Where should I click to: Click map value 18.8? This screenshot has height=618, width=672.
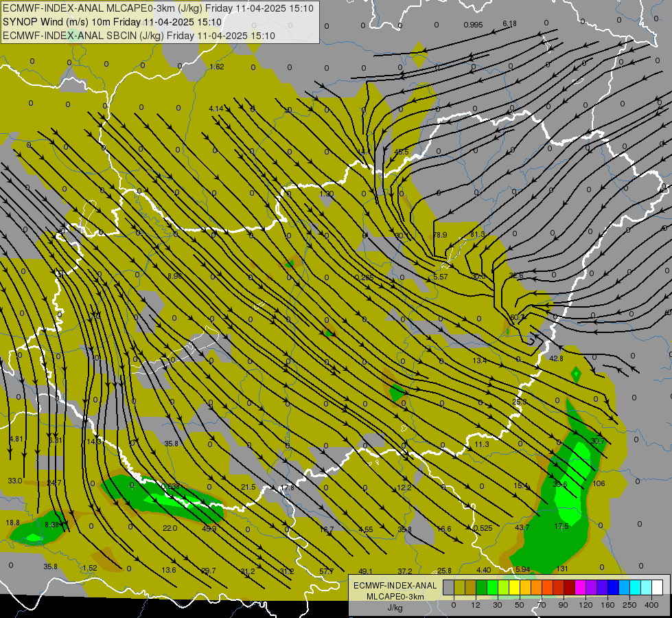13,523
